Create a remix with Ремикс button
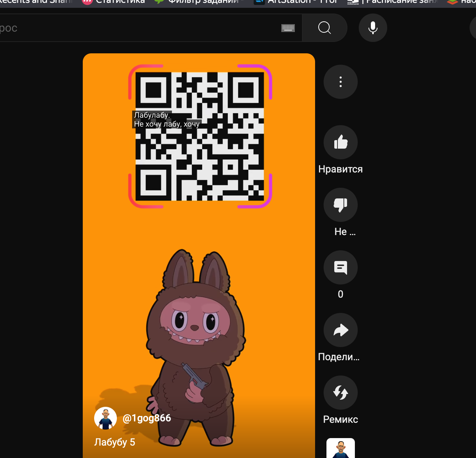476x458 pixels. (x=341, y=393)
